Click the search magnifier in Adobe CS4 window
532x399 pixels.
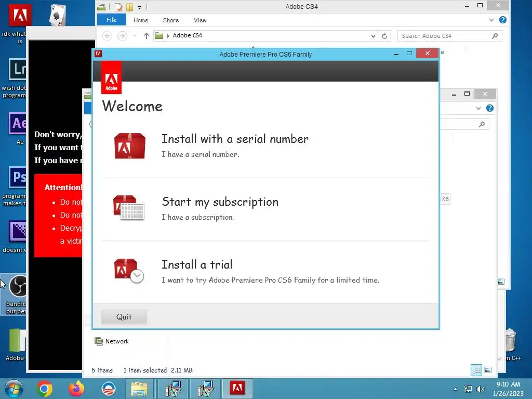[x=495, y=36]
